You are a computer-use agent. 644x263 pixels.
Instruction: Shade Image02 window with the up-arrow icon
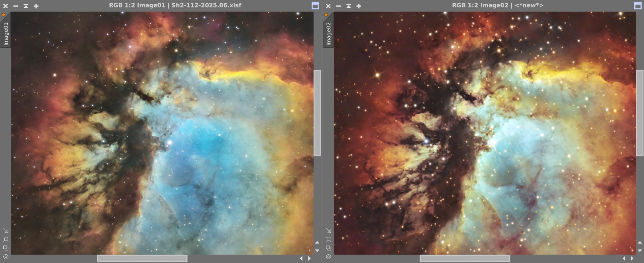(x=348, y=6)
